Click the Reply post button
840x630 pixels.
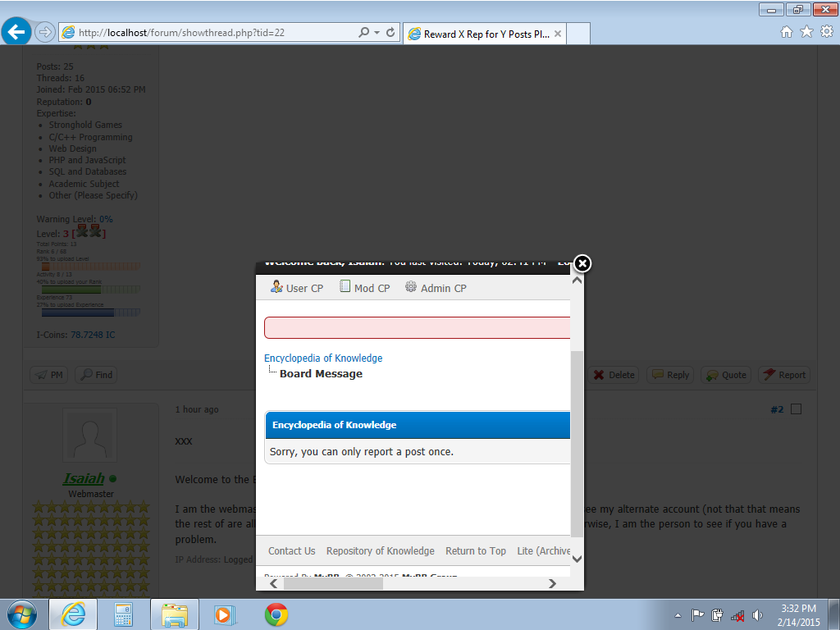coord(670,375)
